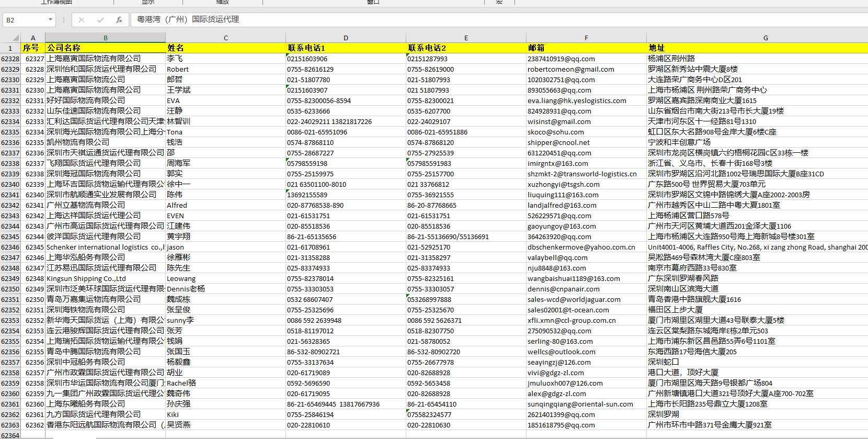Select phone cell 86-21-65469445 13817667936
This screenshot has width=868, height=439.
pos(346,404)
